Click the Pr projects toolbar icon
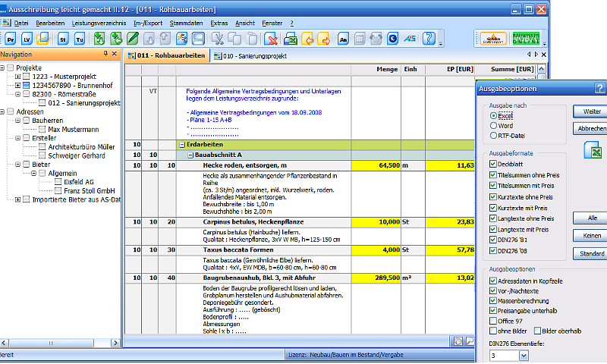 (11, 39)
